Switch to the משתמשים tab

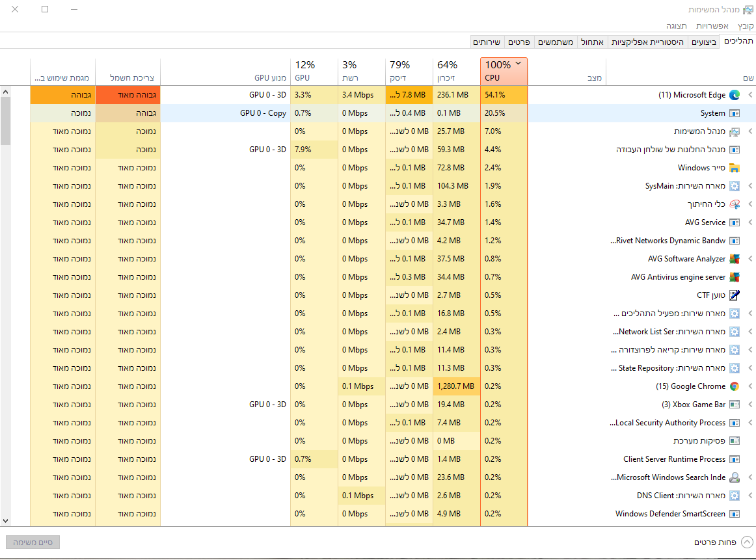click(x=556, y=42)
